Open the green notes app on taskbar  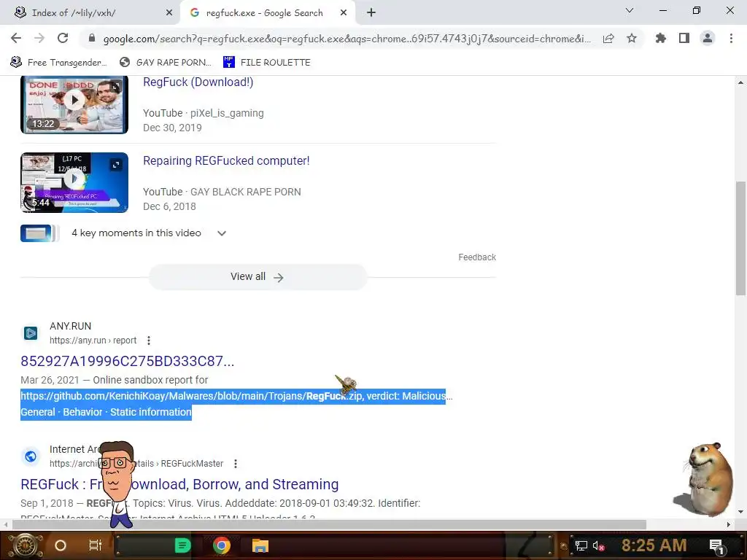(182, 545)
